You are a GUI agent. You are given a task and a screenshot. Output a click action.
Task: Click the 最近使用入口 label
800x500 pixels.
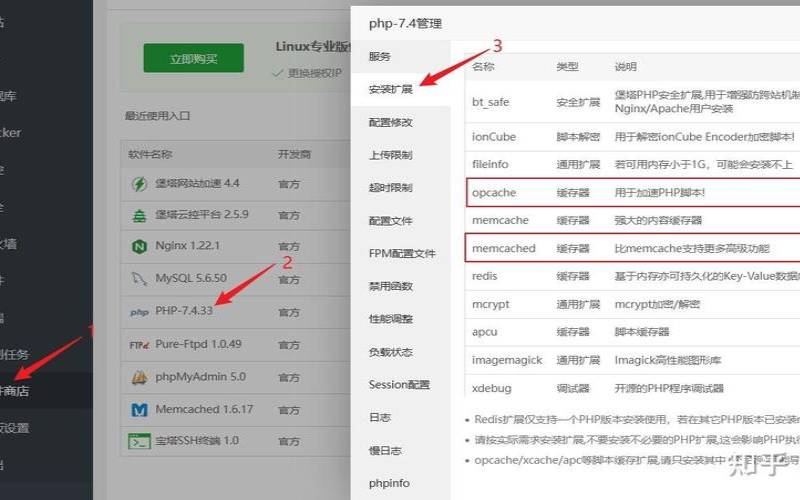pyautogui.click(x=157, y=116)
